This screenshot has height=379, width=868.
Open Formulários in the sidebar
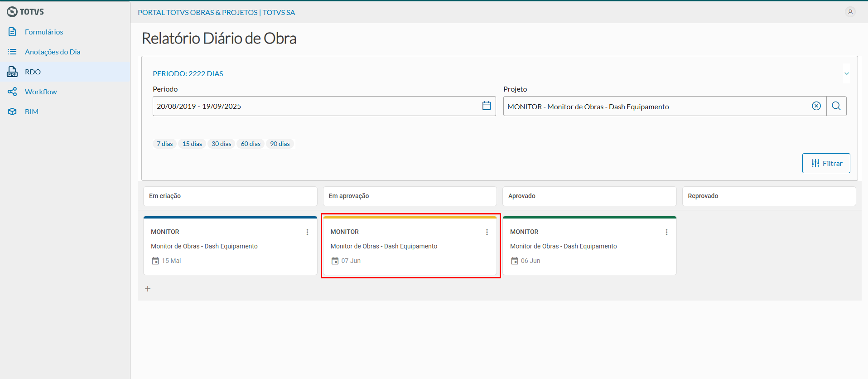click(44, 32)
